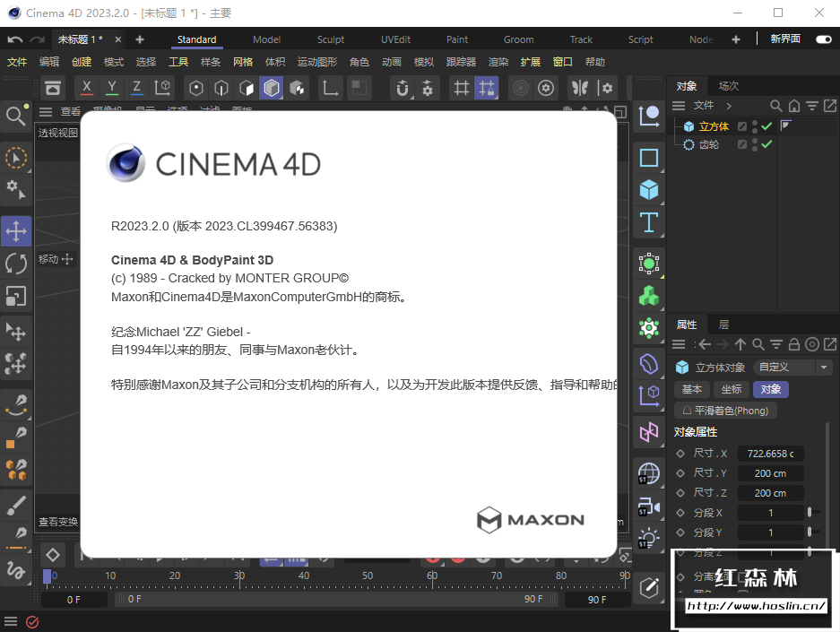Select 齿轮 in object manager

click(709, 144)
